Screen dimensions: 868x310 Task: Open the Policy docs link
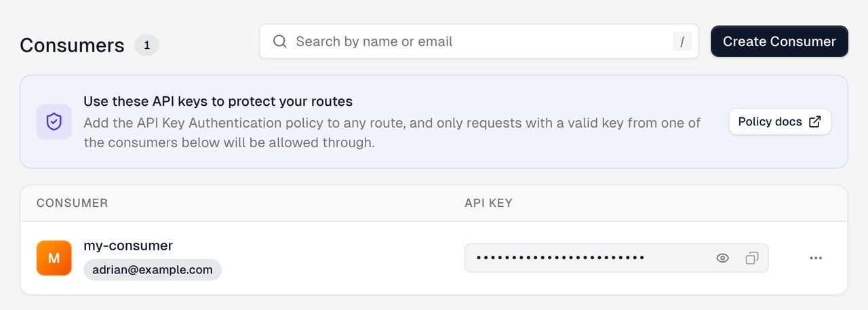click(780, 121)
